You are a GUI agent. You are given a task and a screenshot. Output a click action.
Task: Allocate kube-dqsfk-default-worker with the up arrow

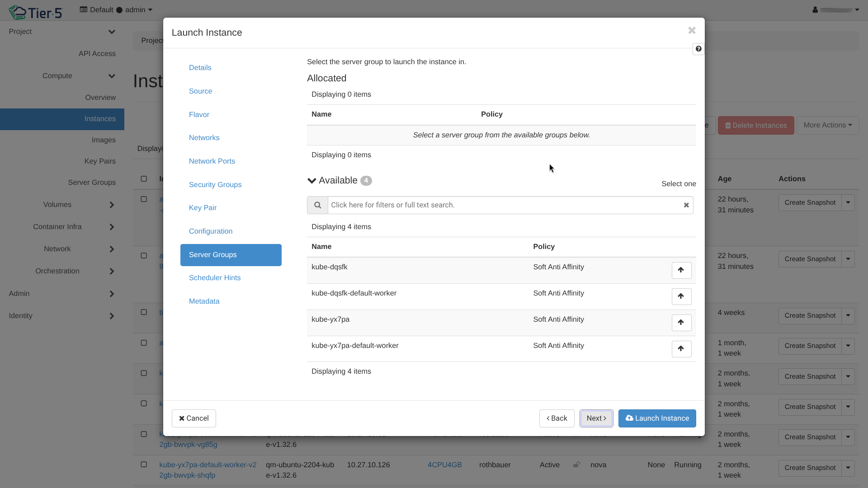coord(681,296)
